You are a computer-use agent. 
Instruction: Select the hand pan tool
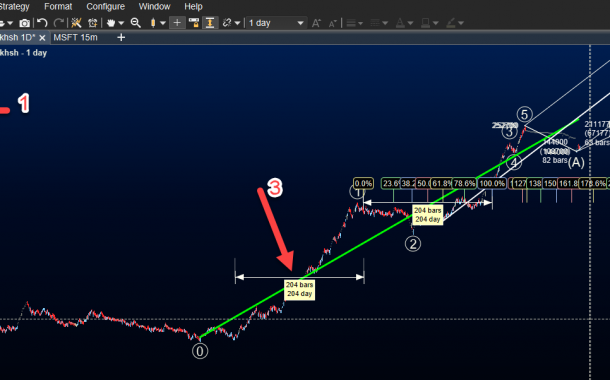pyautogui.click(x=111, y=23)
